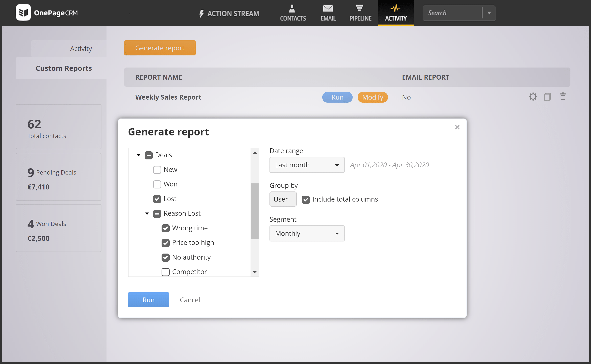The image size is (591, 364).
Task: Uncheck the Lost deals checkbox
Action: (x=157, y=199)
